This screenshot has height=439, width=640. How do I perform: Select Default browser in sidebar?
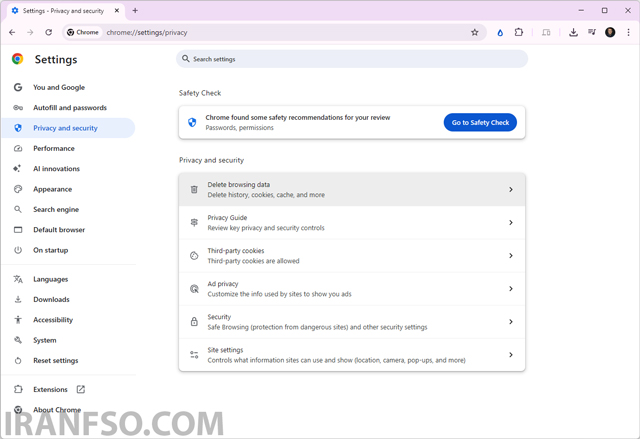(69, 230)
